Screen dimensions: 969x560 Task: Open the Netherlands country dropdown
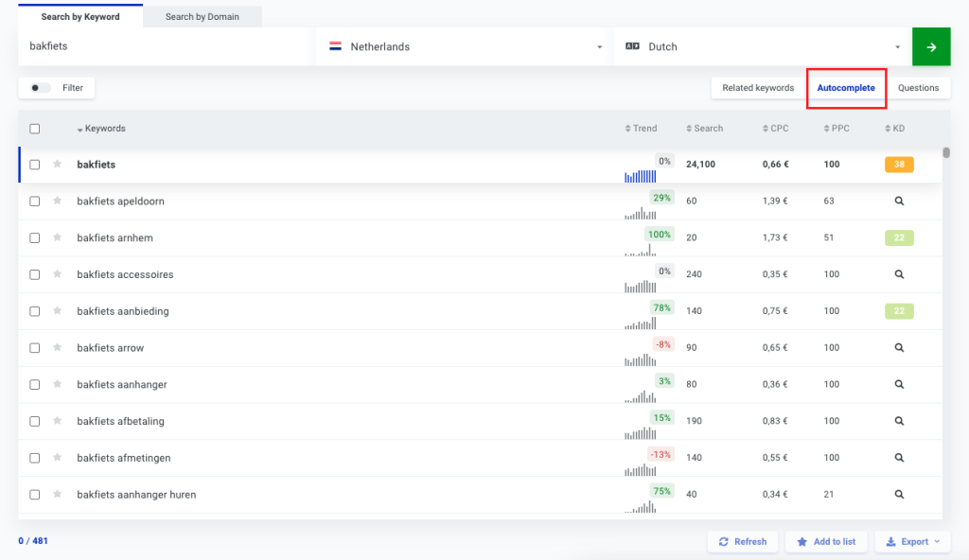pos(600,46)
